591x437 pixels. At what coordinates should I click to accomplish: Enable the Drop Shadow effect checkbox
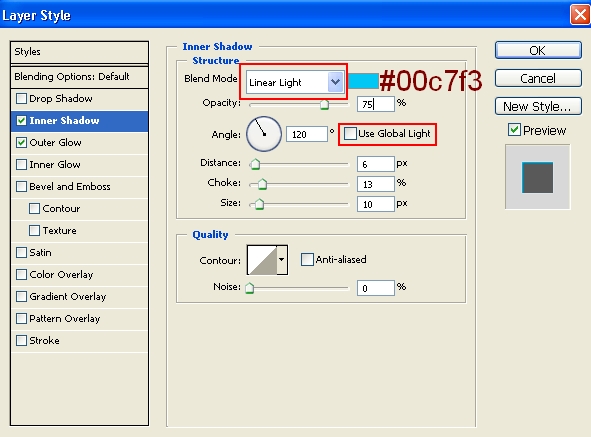[21, 99]
